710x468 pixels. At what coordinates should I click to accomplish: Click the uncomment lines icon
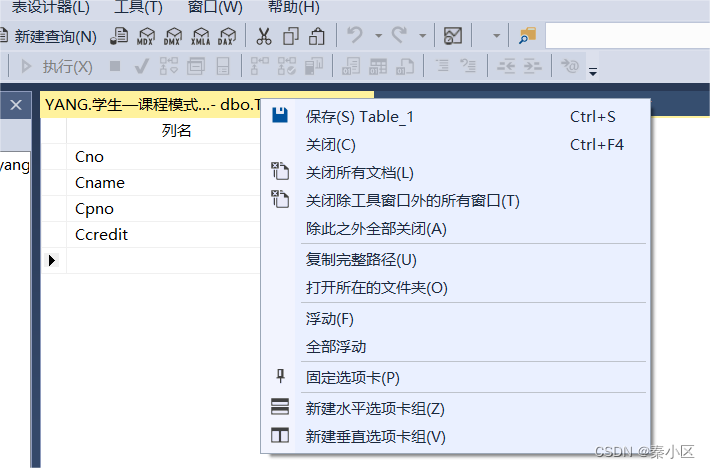click(468, 66)
